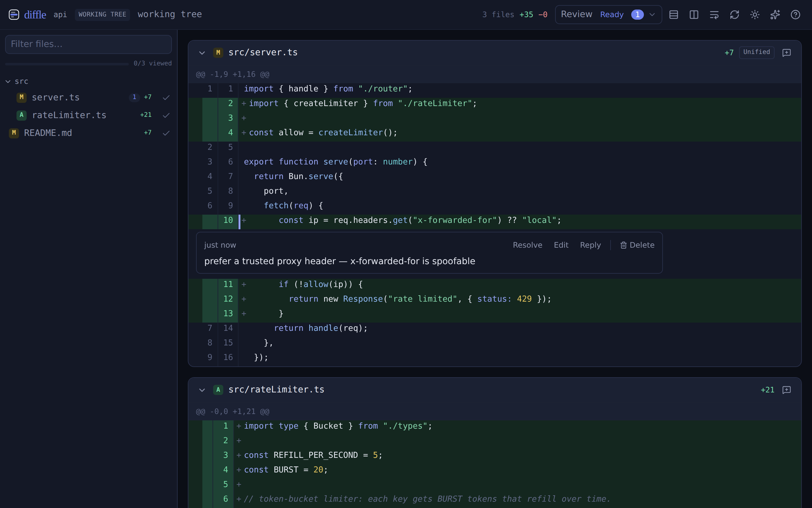
Task: Open rateLimiter.ts in the file tree
Action: [x=69, y=115]
